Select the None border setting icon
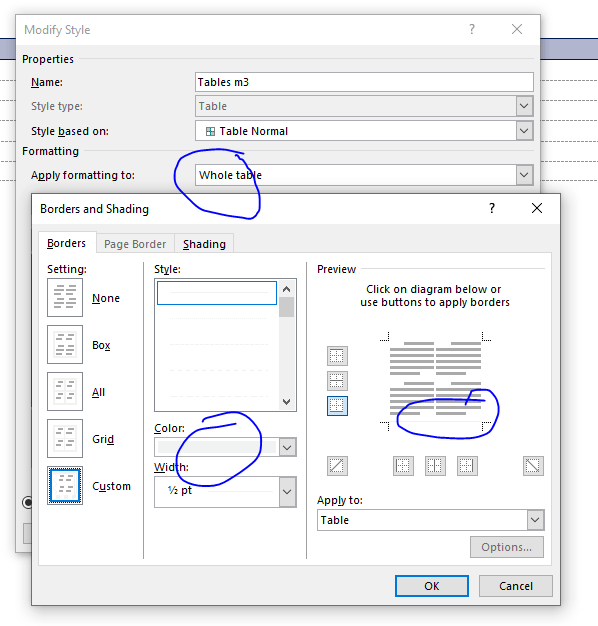This screenshot has width=598, height=626. 65,297
